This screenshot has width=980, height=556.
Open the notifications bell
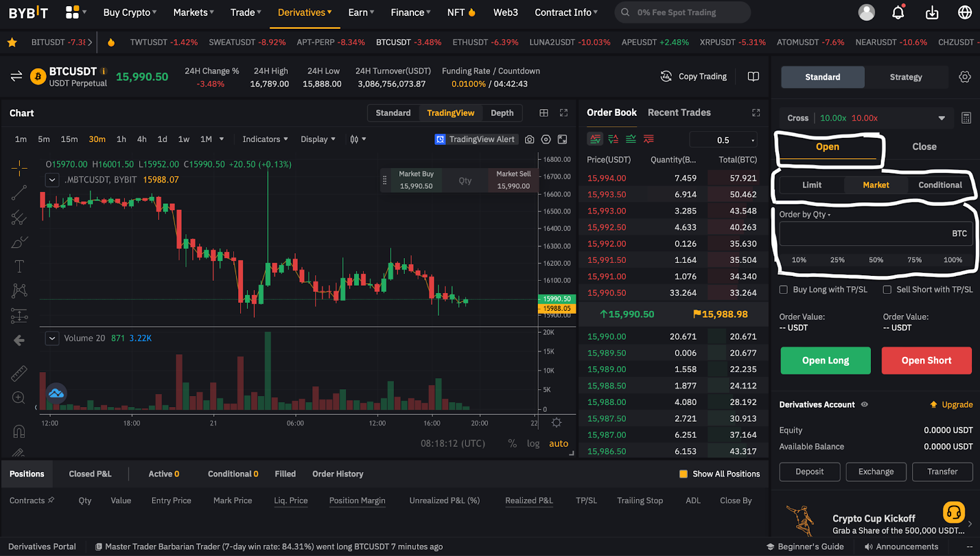pyautogui.click(x=899, y=12)
